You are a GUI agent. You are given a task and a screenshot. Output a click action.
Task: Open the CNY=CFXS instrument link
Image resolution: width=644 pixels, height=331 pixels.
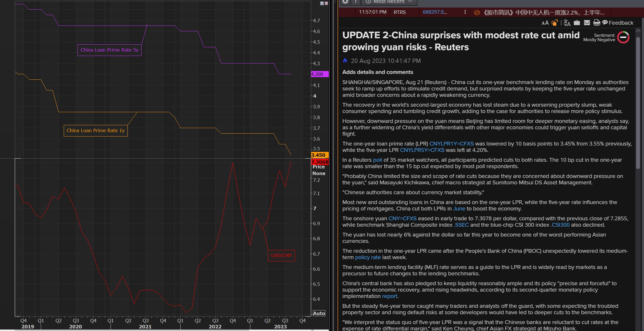(402, 219)
